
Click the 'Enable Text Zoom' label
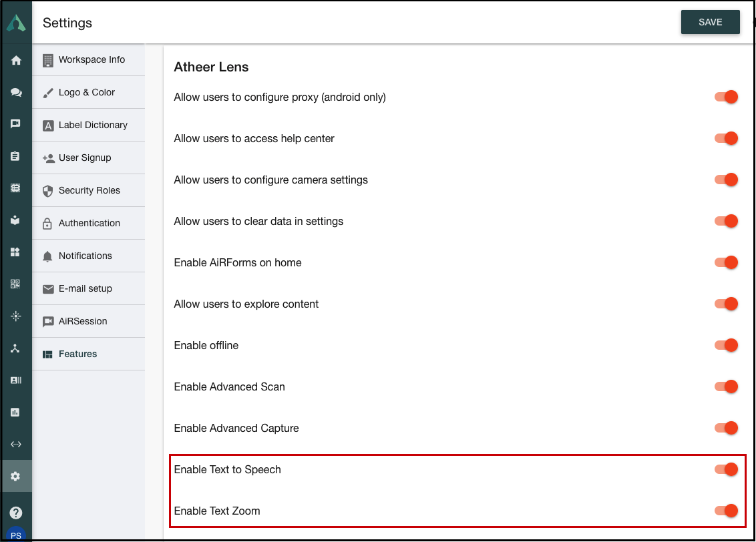[217, 511]
